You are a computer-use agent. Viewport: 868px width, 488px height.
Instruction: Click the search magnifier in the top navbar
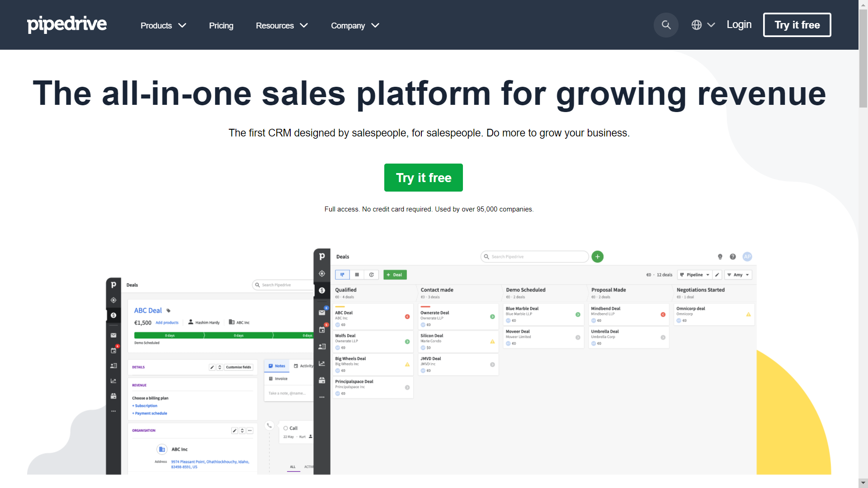tap(665, 25)
